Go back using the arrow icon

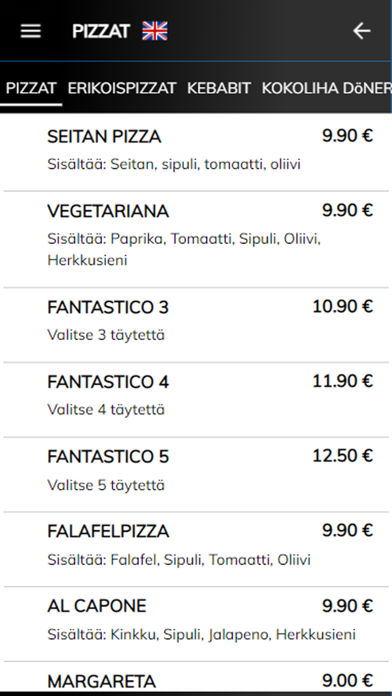(x=361, y=31)
